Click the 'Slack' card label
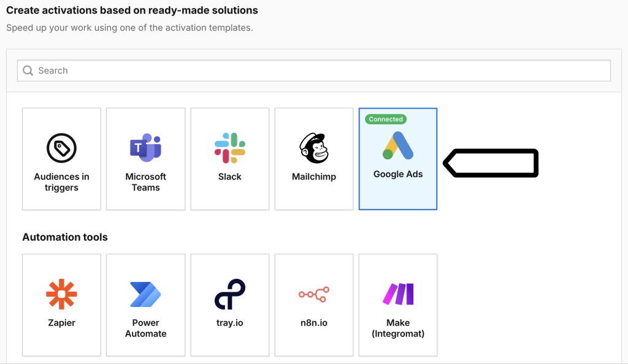This screenshot has height=364, width=628. click(230, 177)
